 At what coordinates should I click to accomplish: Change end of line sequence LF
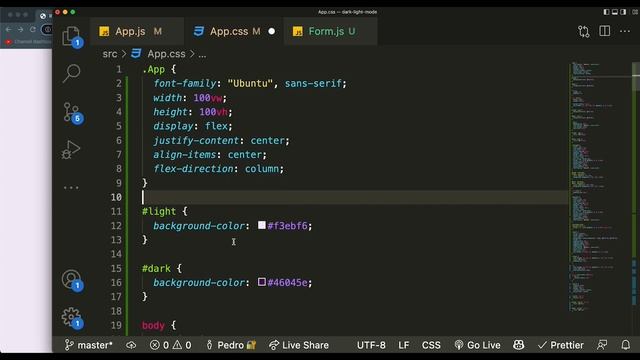tap(403, 345)
